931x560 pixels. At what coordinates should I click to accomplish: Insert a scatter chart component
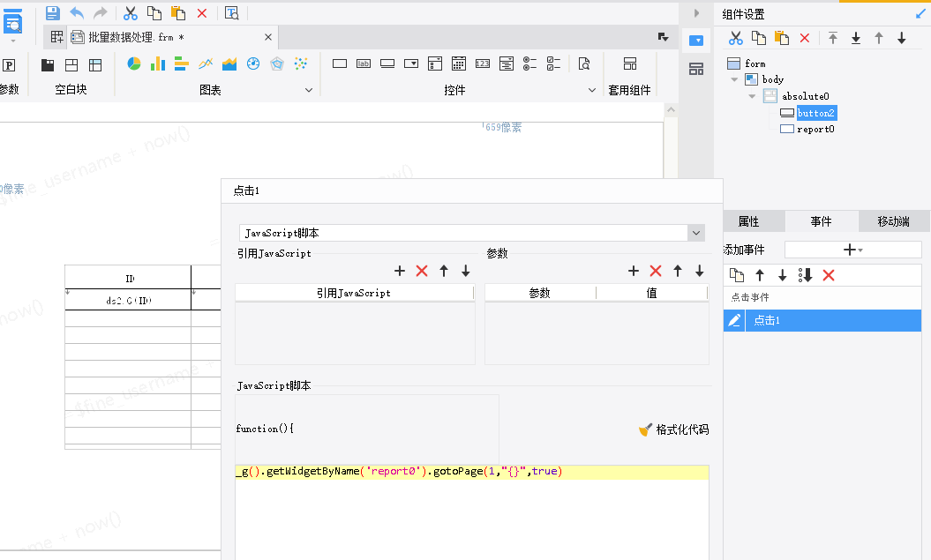click(x=300, y=64)
